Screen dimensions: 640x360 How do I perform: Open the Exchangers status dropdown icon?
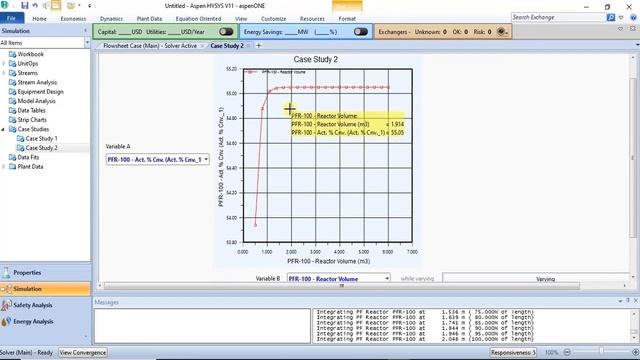coord(502,31)
